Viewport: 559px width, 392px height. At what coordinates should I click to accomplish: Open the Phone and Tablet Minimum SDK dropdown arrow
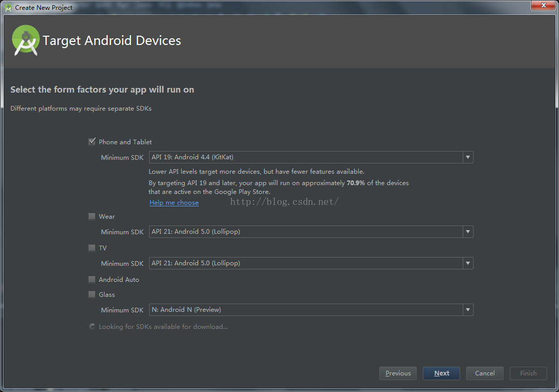click(x=468, y=157)
